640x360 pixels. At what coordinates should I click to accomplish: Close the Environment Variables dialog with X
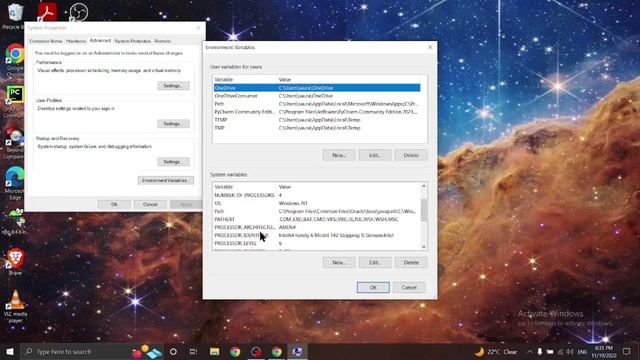pos(430,47)
